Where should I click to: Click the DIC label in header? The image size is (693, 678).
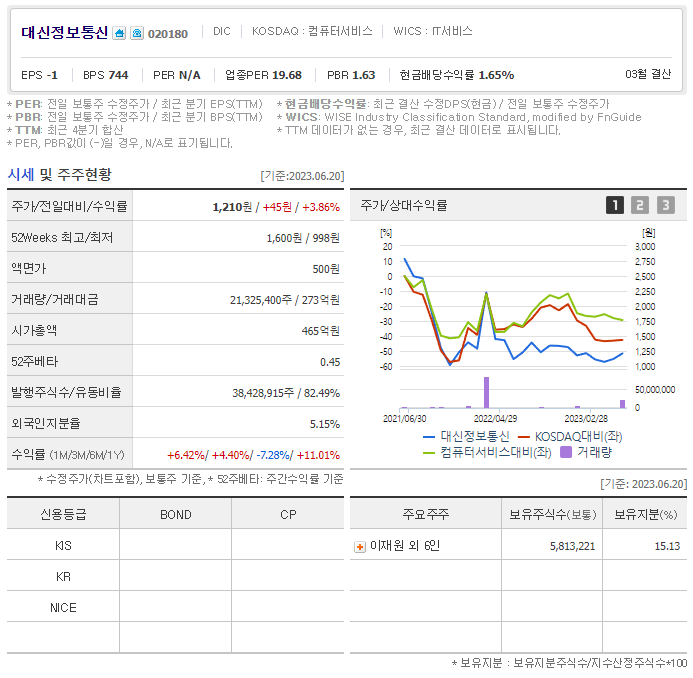coord(221,31)
